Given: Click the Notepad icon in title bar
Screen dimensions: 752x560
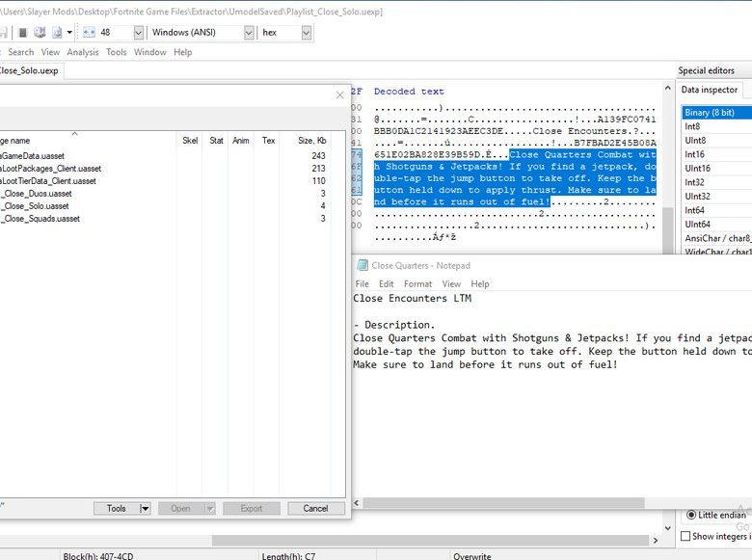Looking at the screenshot, I should (x=363, y=265).
